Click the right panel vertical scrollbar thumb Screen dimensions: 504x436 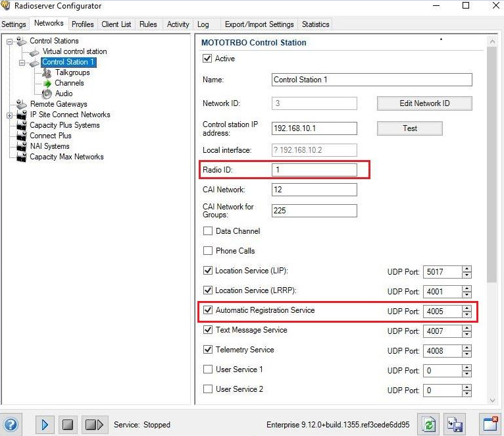[x=491, y=165]
